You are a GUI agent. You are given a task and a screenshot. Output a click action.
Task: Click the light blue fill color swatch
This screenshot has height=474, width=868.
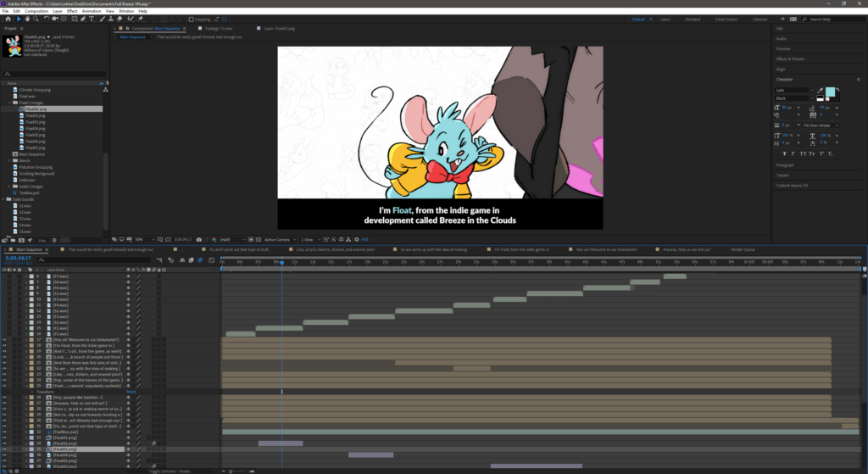pos(831,92)
